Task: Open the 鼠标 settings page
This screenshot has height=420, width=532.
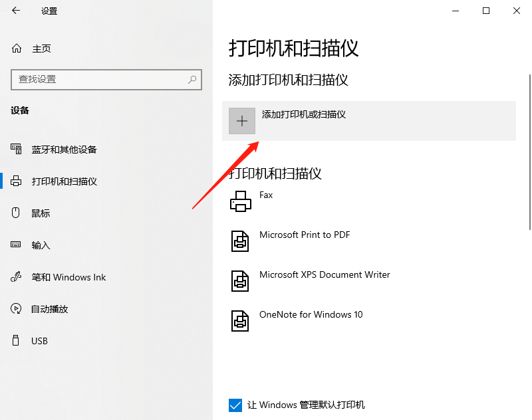Action: pos(41,213)
